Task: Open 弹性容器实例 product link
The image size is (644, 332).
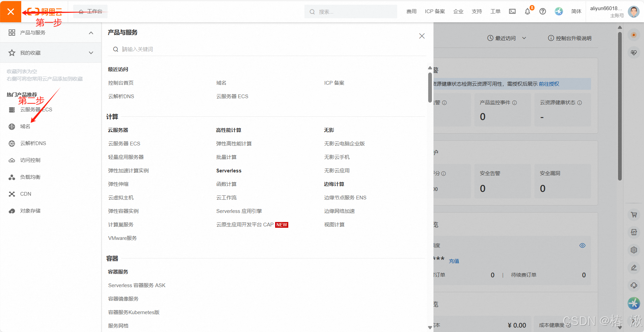Action: click(x=123, y=211)
